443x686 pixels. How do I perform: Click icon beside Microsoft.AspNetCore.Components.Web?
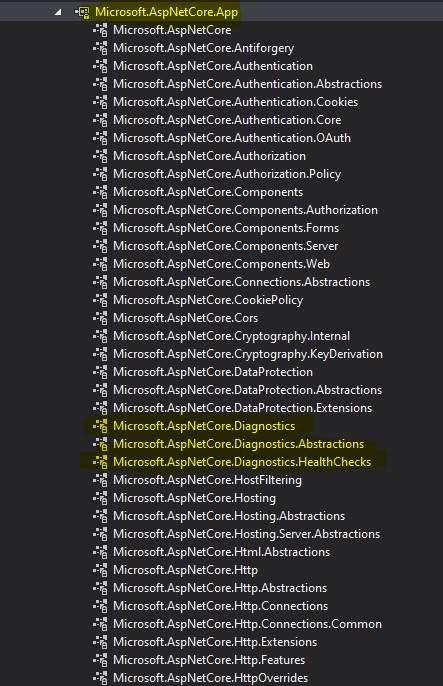[100, 264]
